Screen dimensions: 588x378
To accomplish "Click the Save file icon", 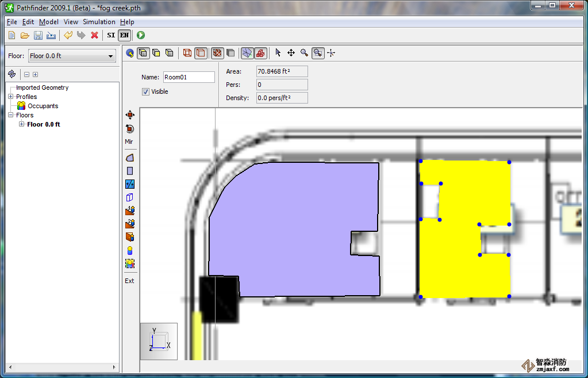I will click(38, 36).
